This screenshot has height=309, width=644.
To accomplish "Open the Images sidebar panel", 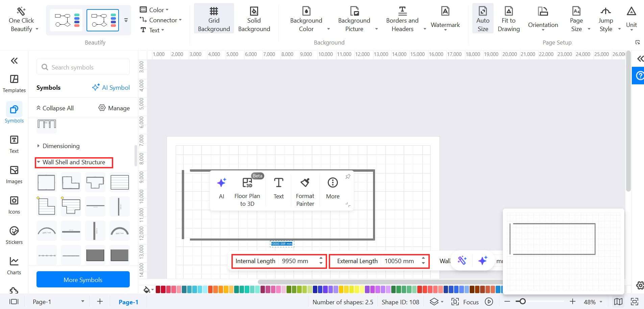I will (14, 175).
